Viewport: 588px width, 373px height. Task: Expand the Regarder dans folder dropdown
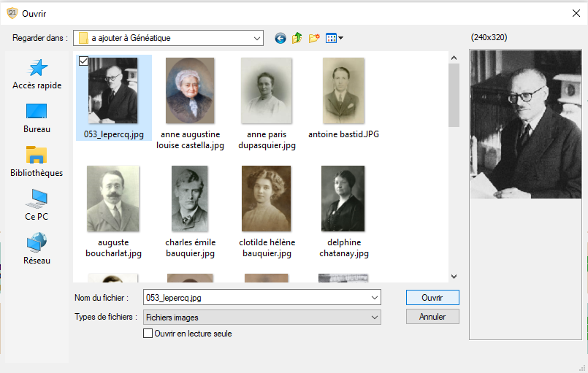pos(257,38)
